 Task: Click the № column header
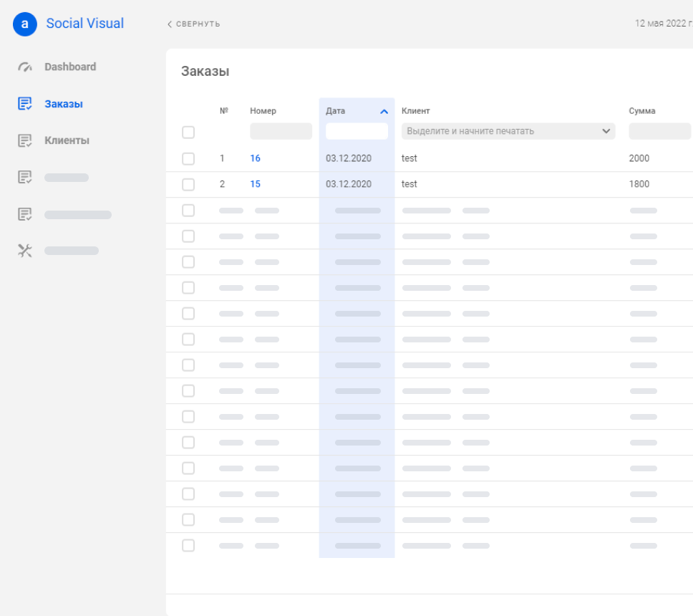pos(223,110)
